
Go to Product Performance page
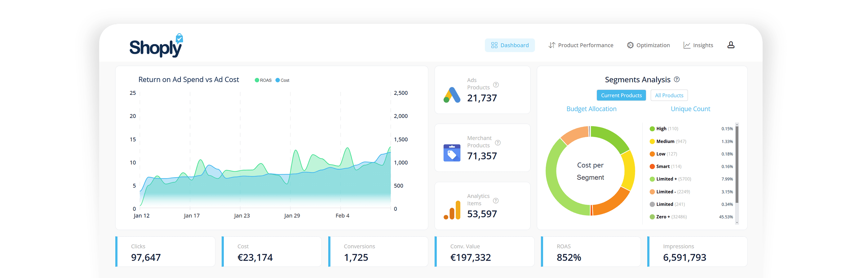pos(581,45)
